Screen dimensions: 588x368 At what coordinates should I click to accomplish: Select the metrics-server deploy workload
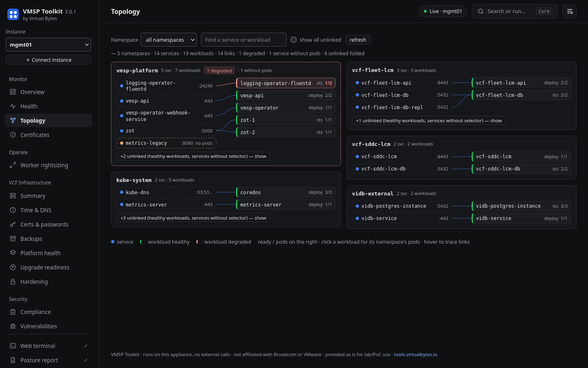coord(286,204)
